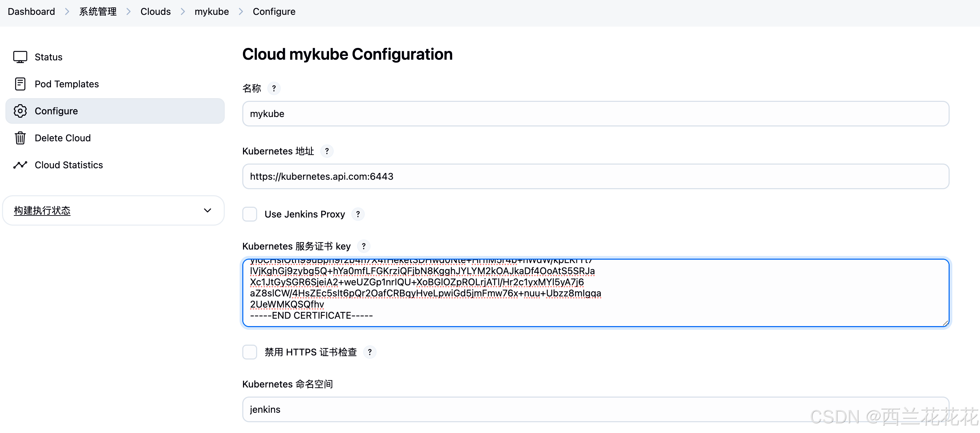Show help for 名称 field
The width and height of the screenshot is (980, 433).
[274, 88]
